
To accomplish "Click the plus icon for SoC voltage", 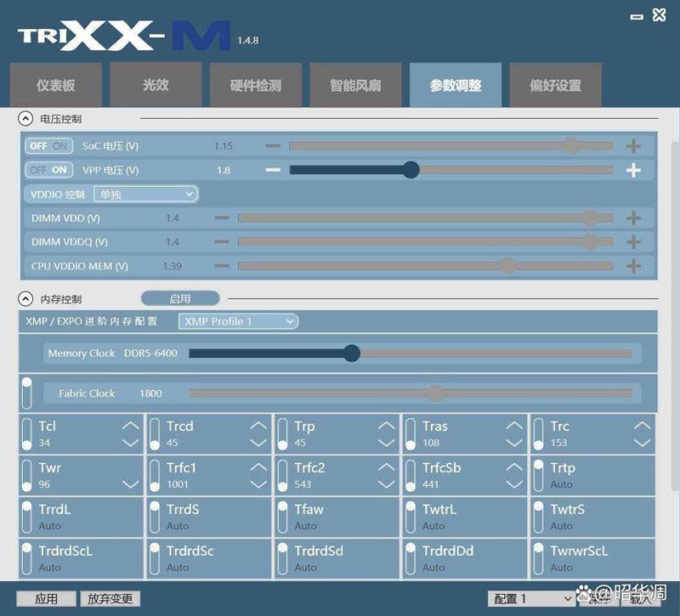I will coord(633,146).
